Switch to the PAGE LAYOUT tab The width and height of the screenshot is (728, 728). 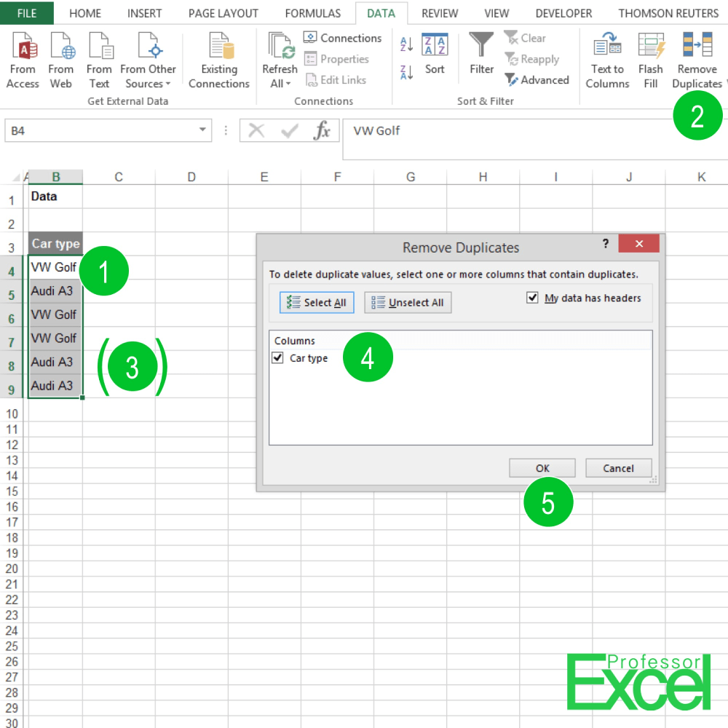[223, 13]
